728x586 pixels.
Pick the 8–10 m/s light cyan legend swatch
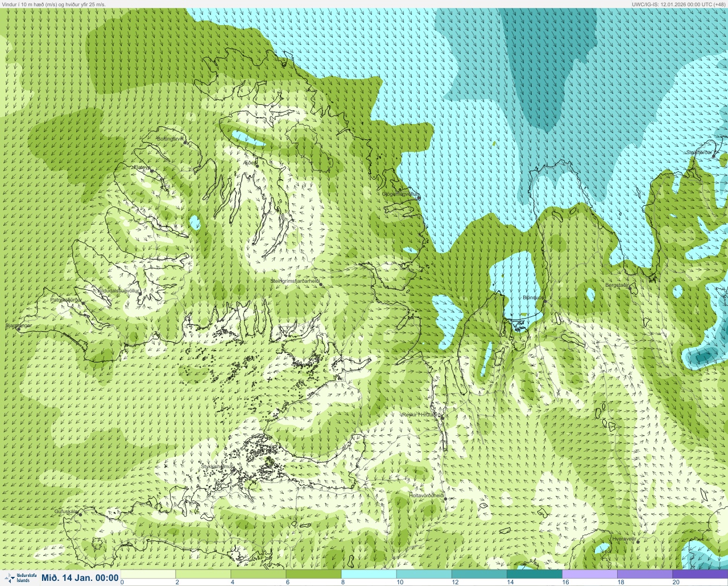pos(369,574)
